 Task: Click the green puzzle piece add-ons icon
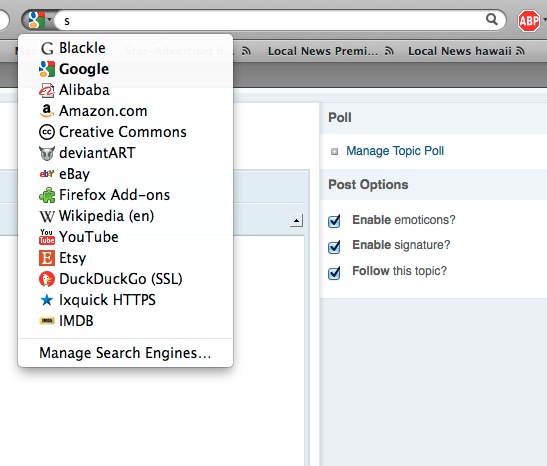pyautogui.click(x=47, y=195)
